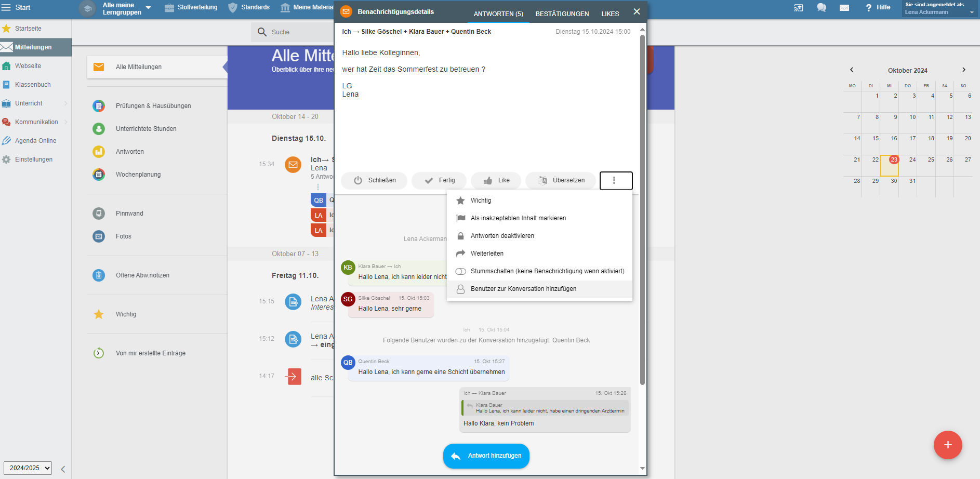Select Wichtig in the options menu
This screenshot has width=980, height=479.
[539, 201]
